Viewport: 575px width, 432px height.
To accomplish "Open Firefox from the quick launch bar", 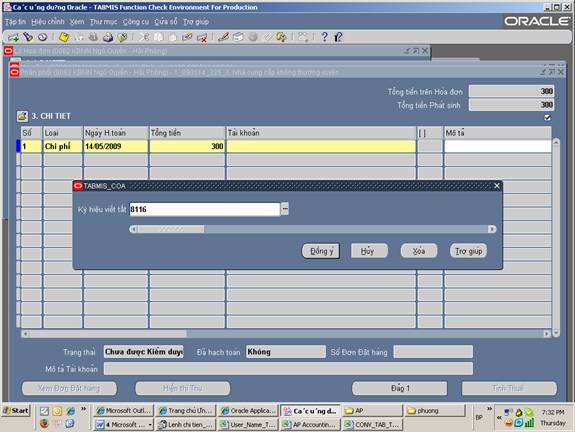I will pyautogui.click(x=44, y=424).
